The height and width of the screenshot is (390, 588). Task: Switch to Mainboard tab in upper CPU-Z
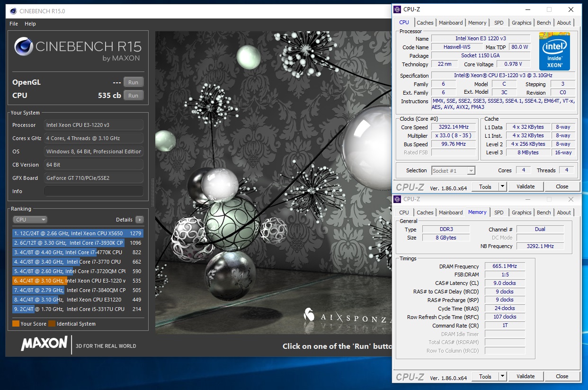pos(451,23)
